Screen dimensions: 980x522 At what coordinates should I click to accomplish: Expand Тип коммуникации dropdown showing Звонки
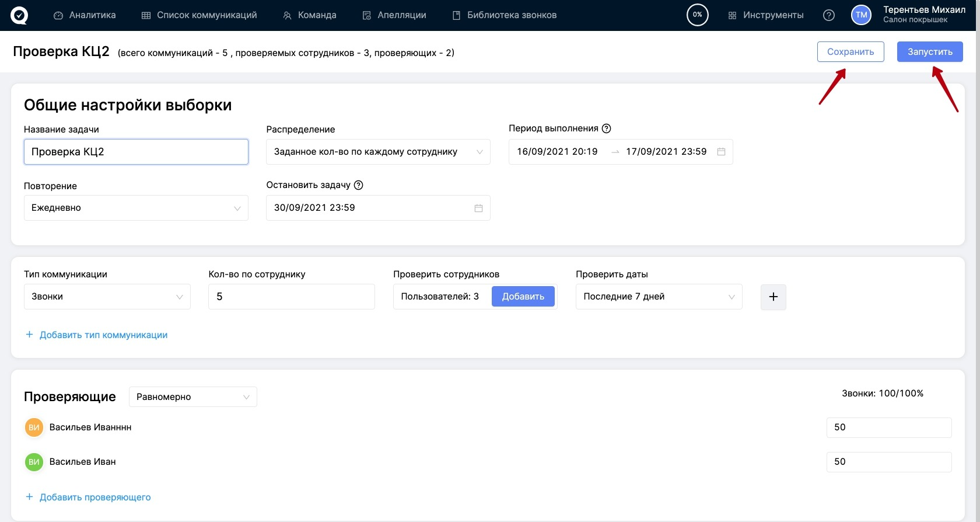click(107, 297)
